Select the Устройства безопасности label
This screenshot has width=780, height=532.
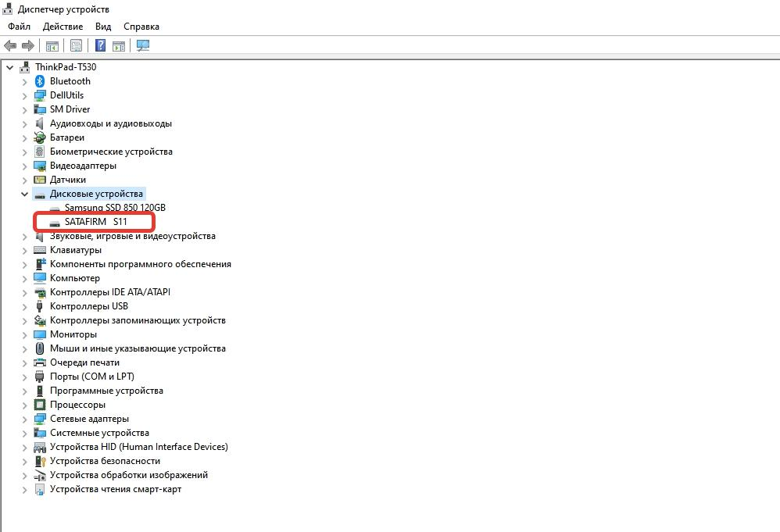pos(105,461)
